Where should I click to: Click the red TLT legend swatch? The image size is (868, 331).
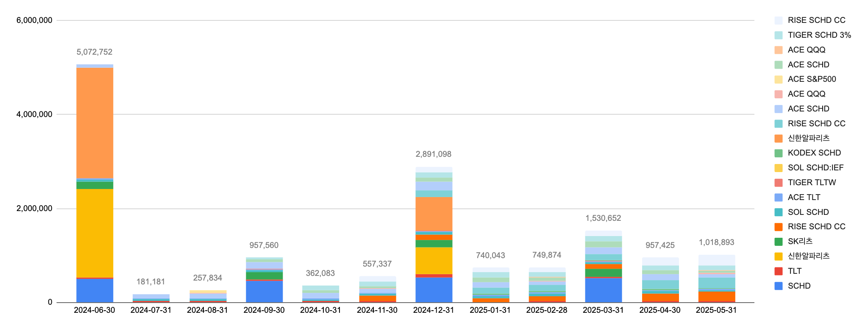tap(778, 271)
